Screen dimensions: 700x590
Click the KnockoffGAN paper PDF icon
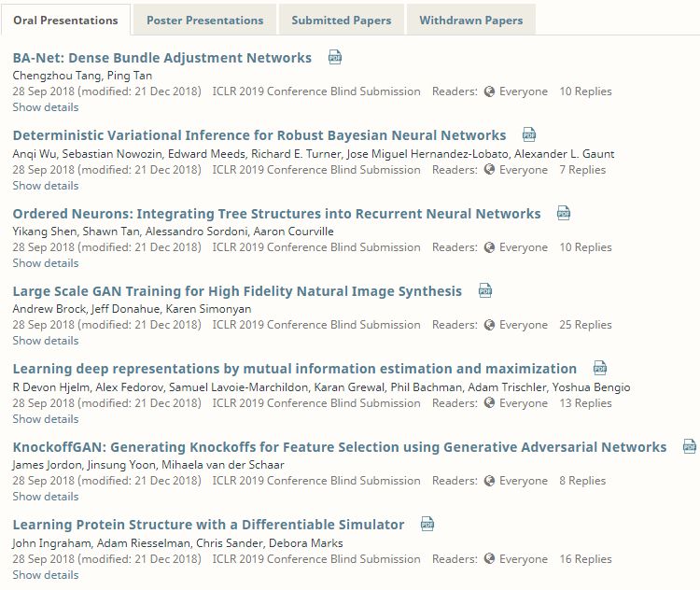point(690,446)
